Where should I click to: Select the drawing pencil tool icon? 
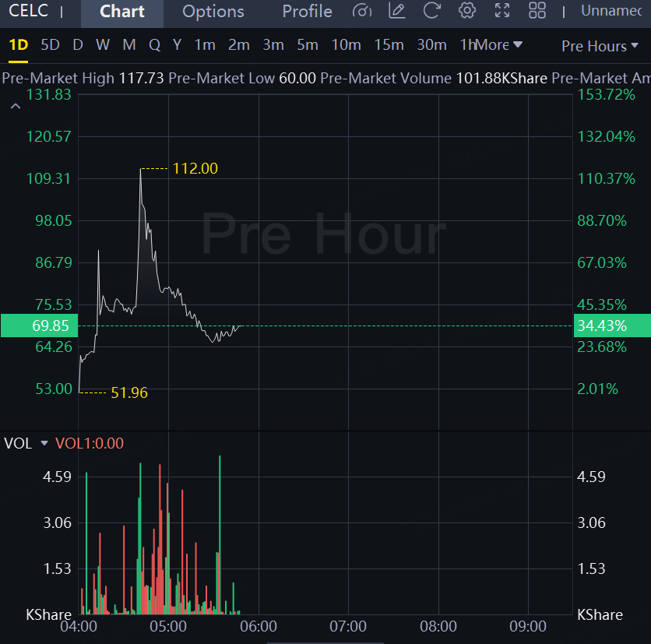(397, 11)
